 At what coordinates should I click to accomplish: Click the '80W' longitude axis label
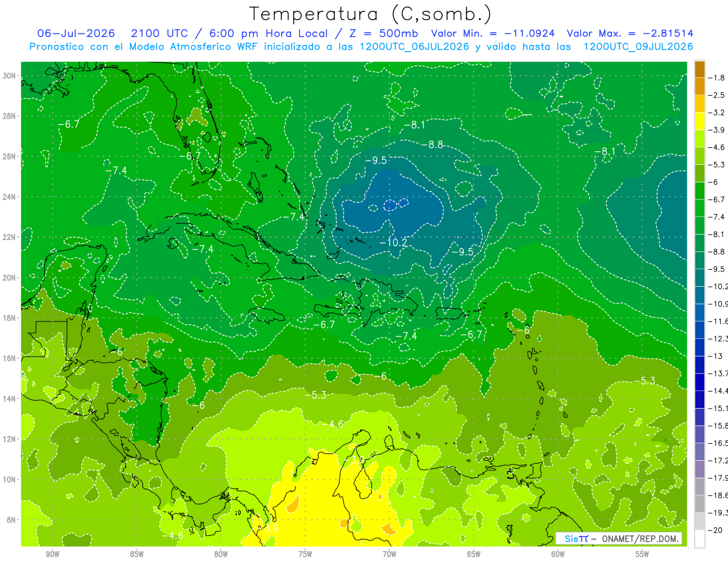(221, 554)
